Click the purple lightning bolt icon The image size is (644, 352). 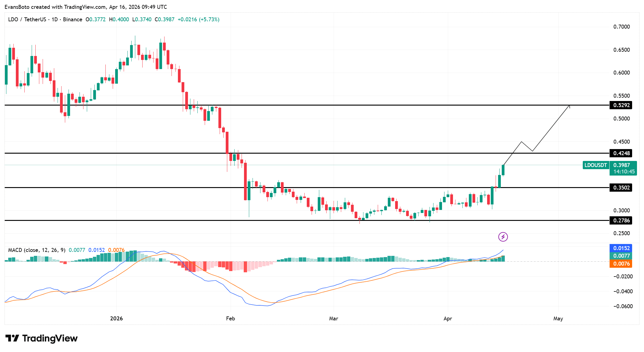503,237
